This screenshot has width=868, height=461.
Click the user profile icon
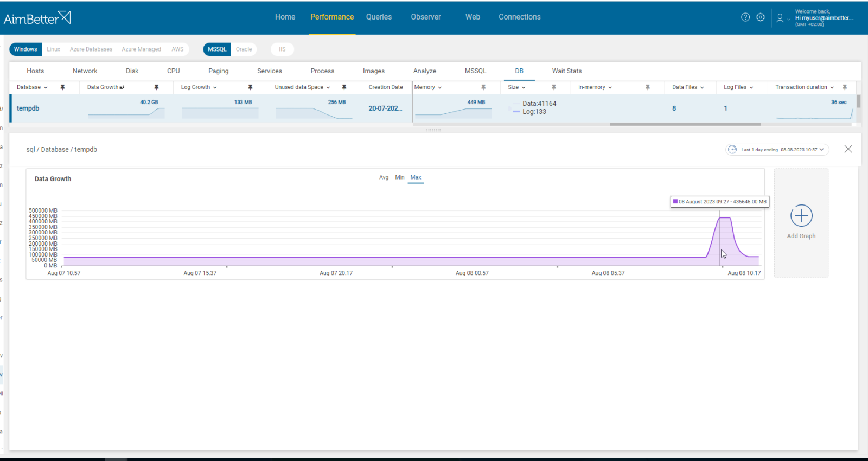pyautogui.click(x=780, y=18)
